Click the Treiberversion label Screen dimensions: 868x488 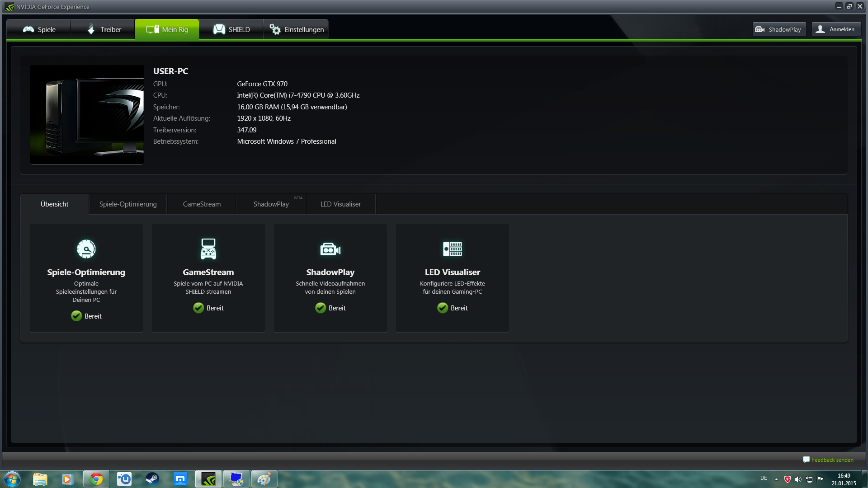click(x=175, y=130)
